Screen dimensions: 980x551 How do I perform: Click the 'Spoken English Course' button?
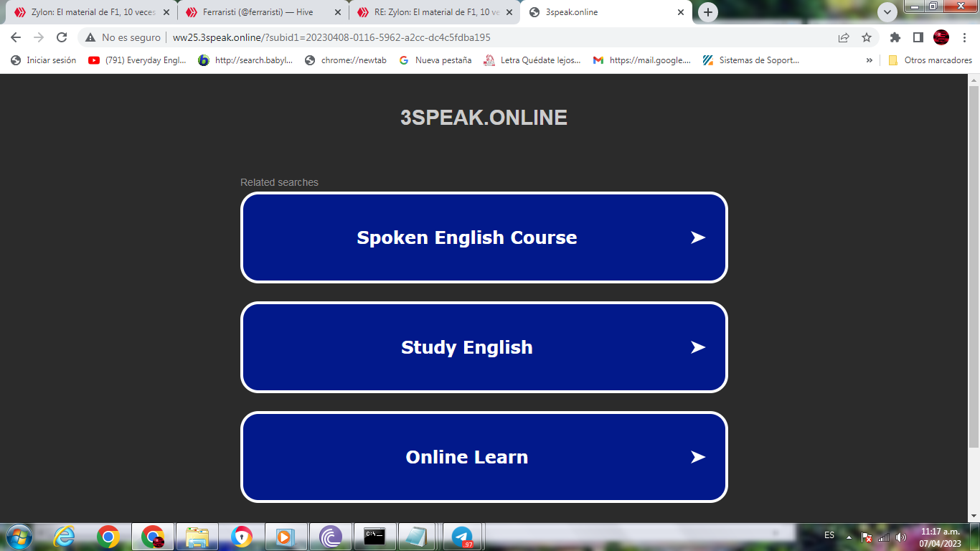click(484, 237)
